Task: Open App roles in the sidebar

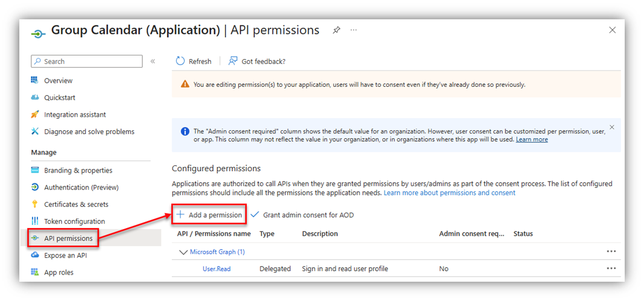Action: 58,272
